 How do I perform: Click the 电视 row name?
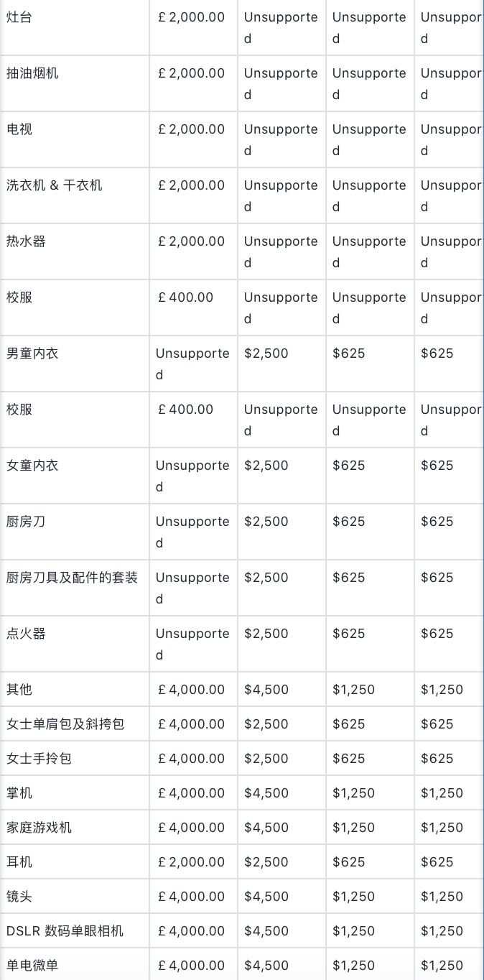(19, 129)
